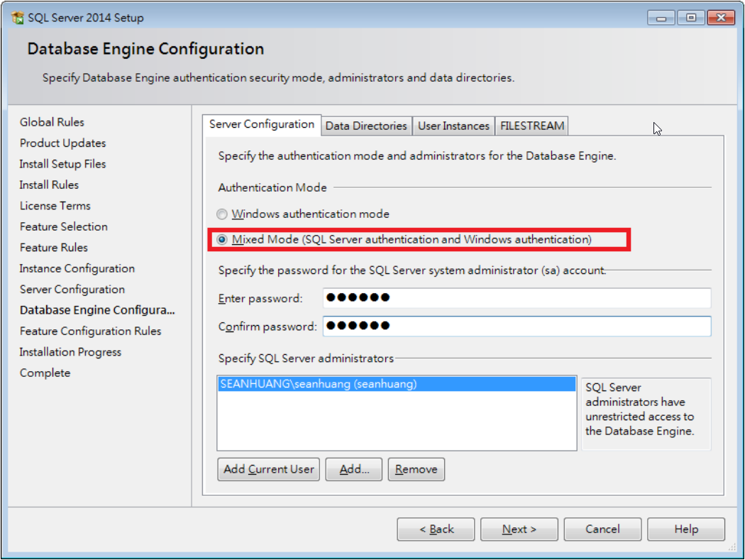Open the FILESTREAM tab
This screenshot has height=560, width=745.
(531, 126)
